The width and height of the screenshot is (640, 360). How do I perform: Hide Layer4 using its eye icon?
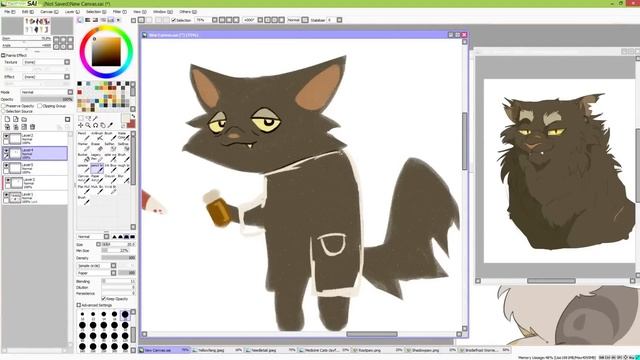click(x=6, y=151)
